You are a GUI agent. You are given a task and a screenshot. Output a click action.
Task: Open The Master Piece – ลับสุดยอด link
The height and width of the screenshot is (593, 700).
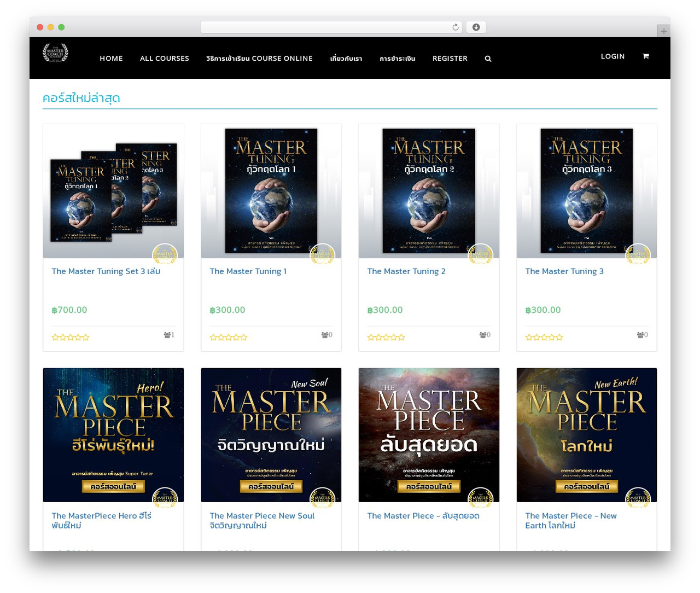[423, 516]
